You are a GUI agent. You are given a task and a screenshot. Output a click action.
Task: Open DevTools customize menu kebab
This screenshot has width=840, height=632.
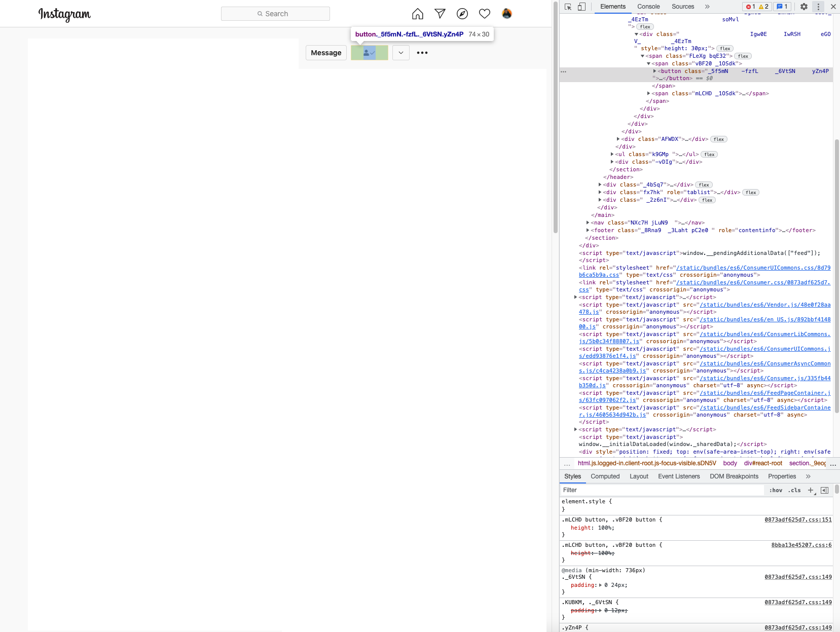(818, 7)
